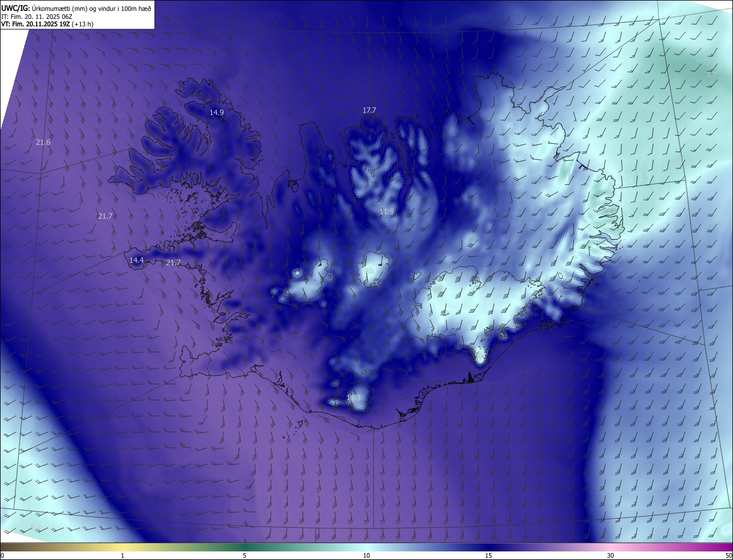
Task: Click the 30 tick on the colour scale
Action: tap(610, 555)
